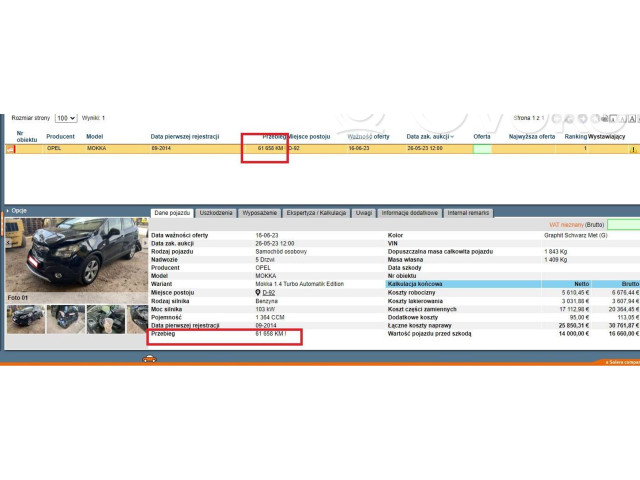Sort by the Model column header
640x480 pixels.
tap(95, 136)
